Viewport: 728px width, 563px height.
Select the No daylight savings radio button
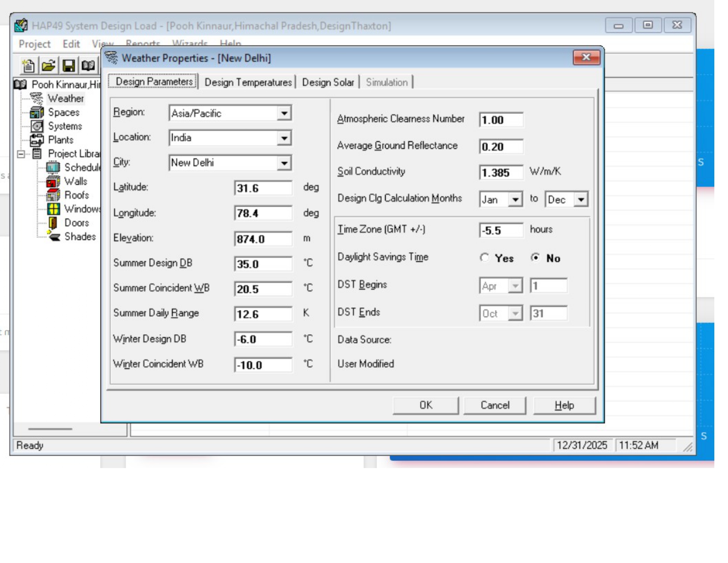pos(535,258)
